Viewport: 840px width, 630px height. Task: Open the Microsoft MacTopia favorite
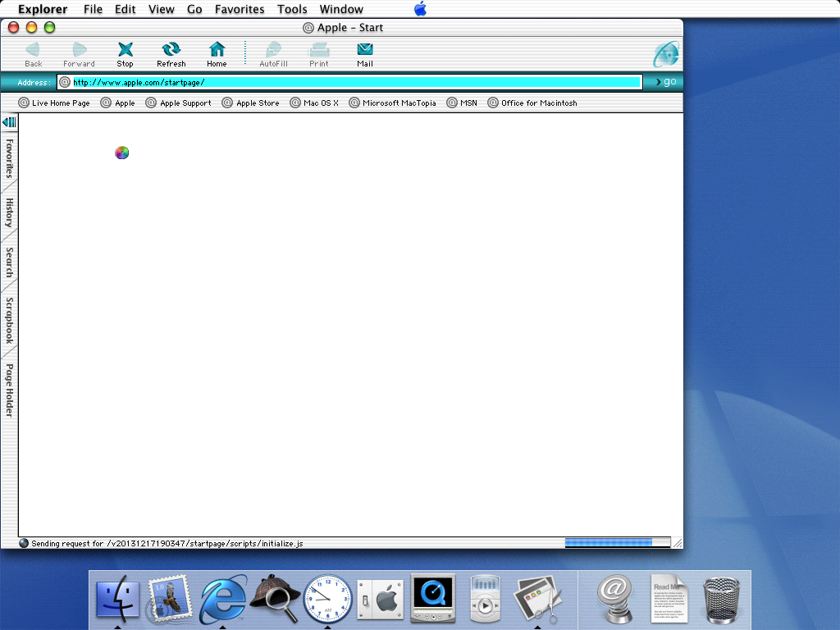392,103
